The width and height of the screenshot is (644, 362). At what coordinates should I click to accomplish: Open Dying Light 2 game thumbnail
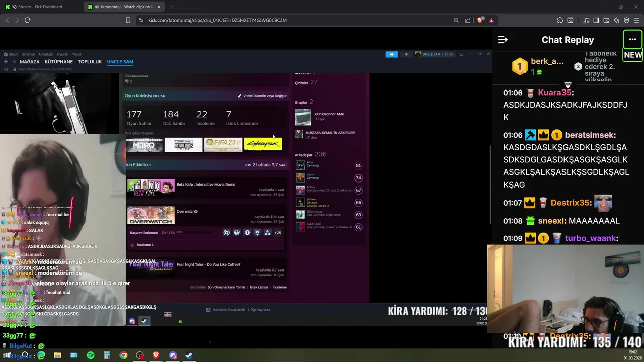pos(183,145)
